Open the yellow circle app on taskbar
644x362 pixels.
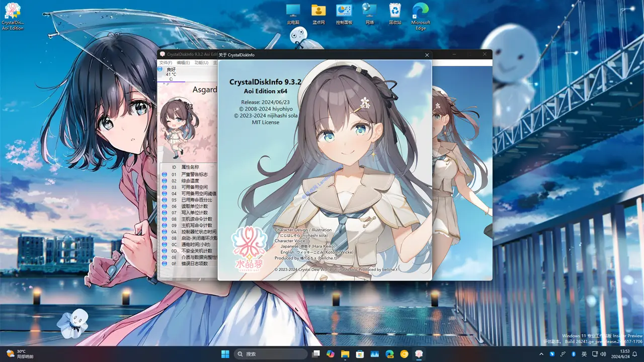(404, 354)
